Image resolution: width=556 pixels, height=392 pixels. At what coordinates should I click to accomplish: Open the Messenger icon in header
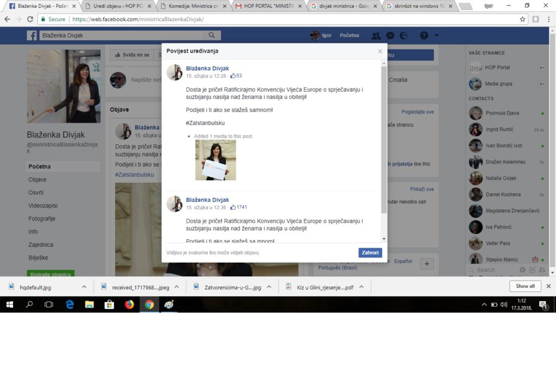(390, 35)
